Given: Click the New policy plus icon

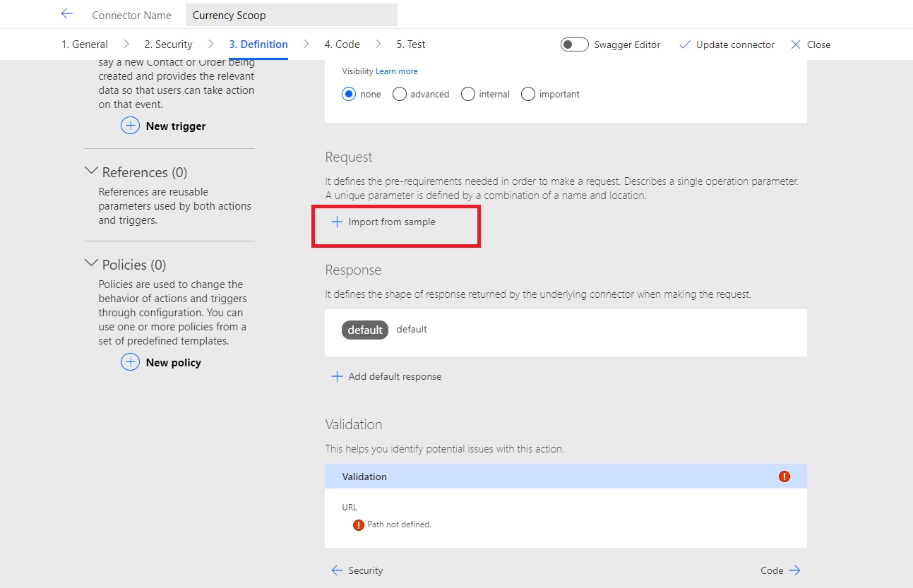Looking at the screenshot, I should [x=130, y=362].
